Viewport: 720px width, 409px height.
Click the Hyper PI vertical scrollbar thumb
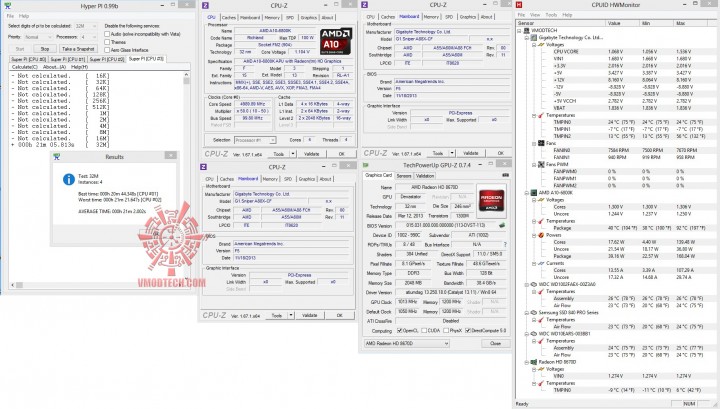click(186, 81)
